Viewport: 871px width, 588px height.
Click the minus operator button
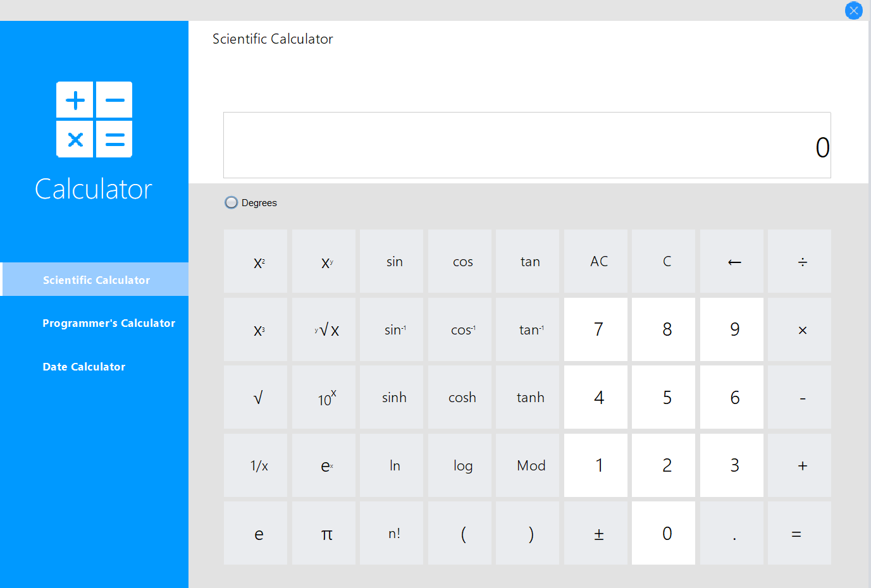click(800, 397)
